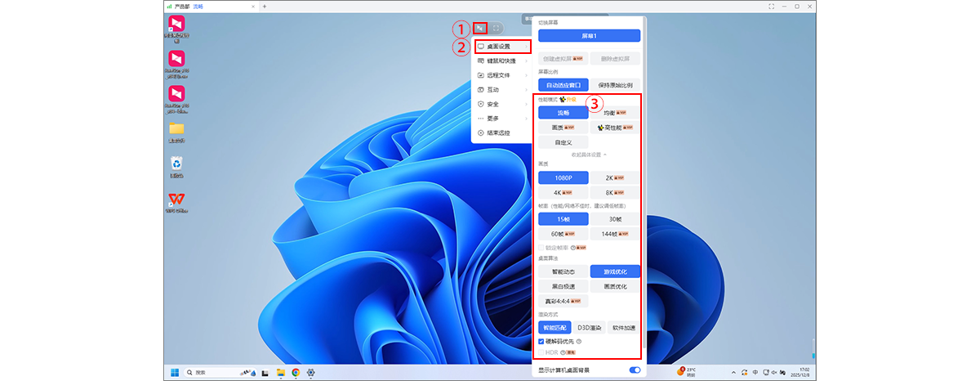Screen dimensions: 980x381
Task: Select 屏幕1 under 切换屏幕
Action: (589, 36)
